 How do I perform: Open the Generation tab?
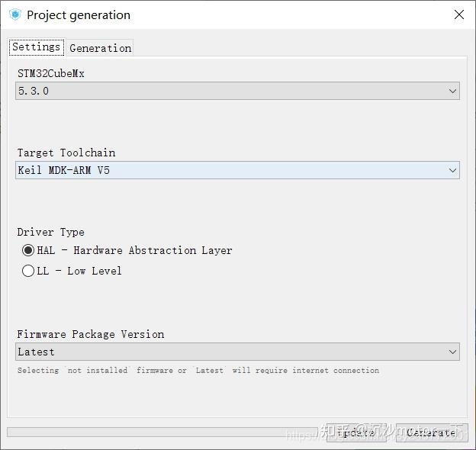[x=100, y=48]
